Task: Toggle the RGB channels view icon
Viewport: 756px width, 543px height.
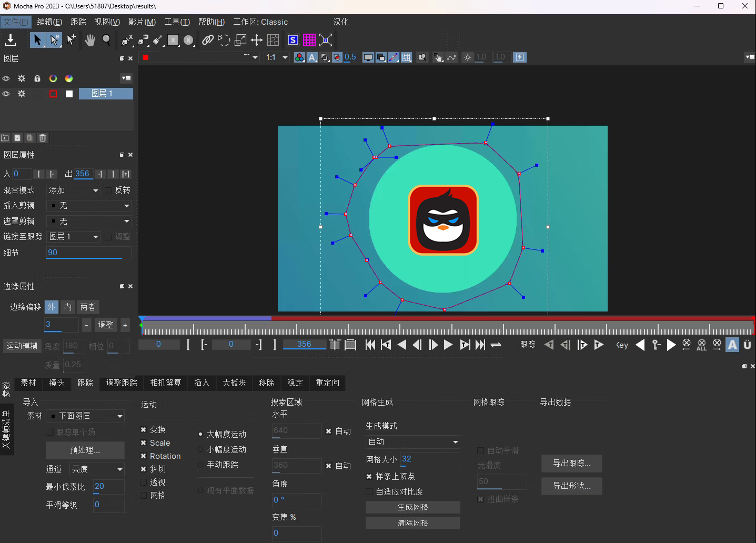Action: point(299,57)
